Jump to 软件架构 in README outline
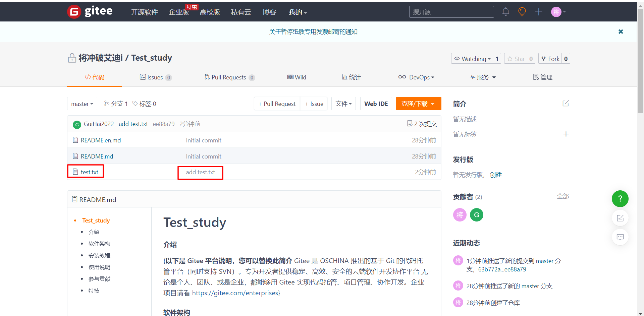Viewport: 644px width, 316px height. point(99,244)
